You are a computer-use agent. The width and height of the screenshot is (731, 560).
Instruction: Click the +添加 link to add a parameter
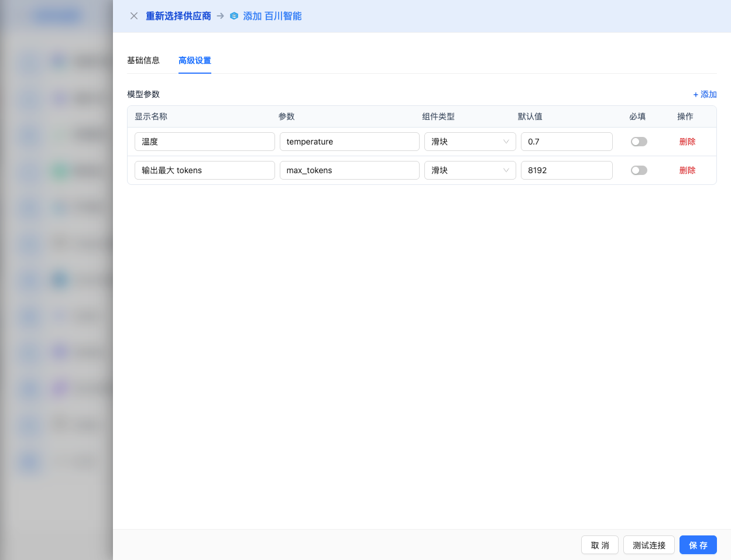coord(705,94)
